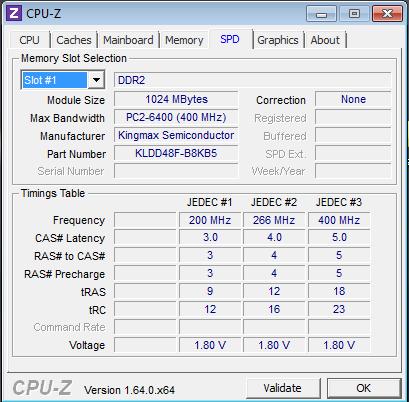Click the RAS# Precharge label
The height and width of the screenshot is (402, 409).
[x=64, y=274]
